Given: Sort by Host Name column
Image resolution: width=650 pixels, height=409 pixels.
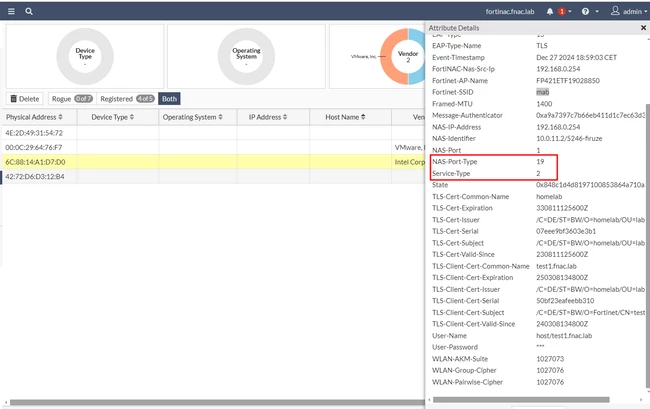Looking at the screenshot, I should [345, 117].
